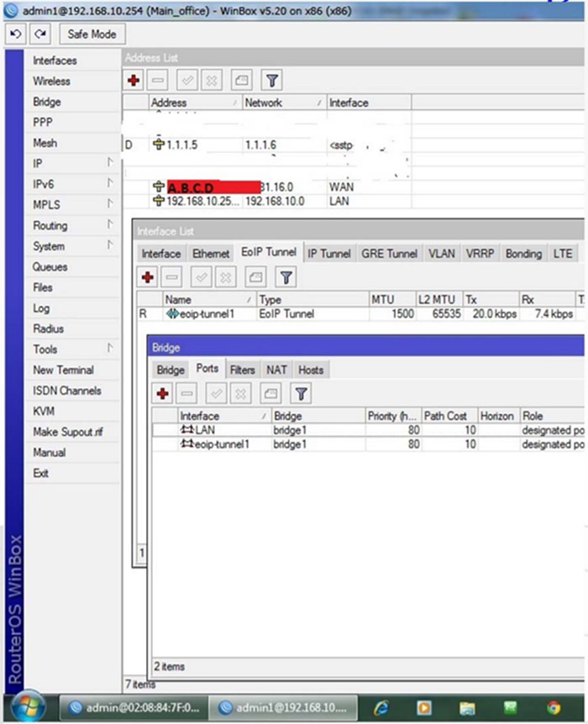Screen dimensions: 588x724
Task: Click the Undo arrow in WinBox toolbar
Action: 16,34
